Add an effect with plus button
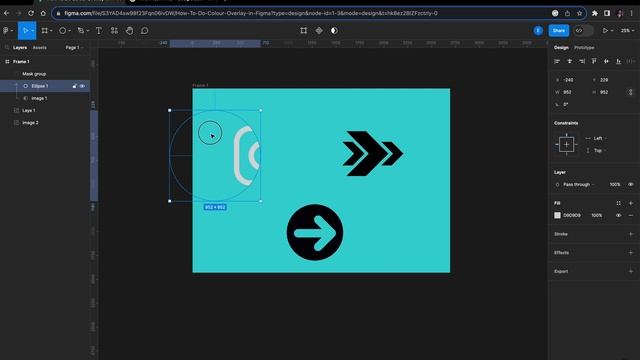The image size is (640, 360). [631, 253]
